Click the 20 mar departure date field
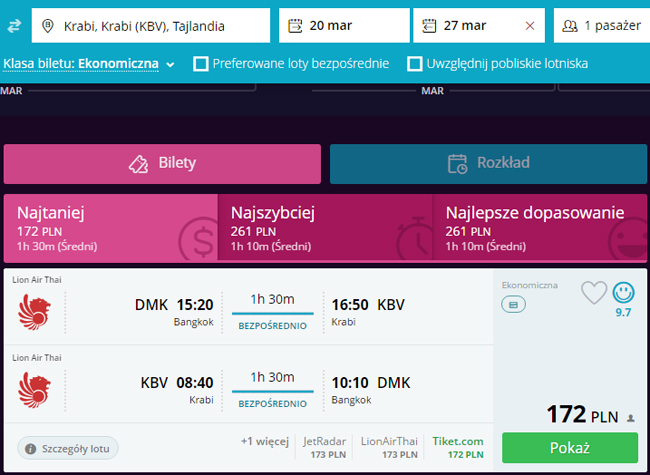The height and width of the screenshot is (475, 650). [x=344, y=26]
